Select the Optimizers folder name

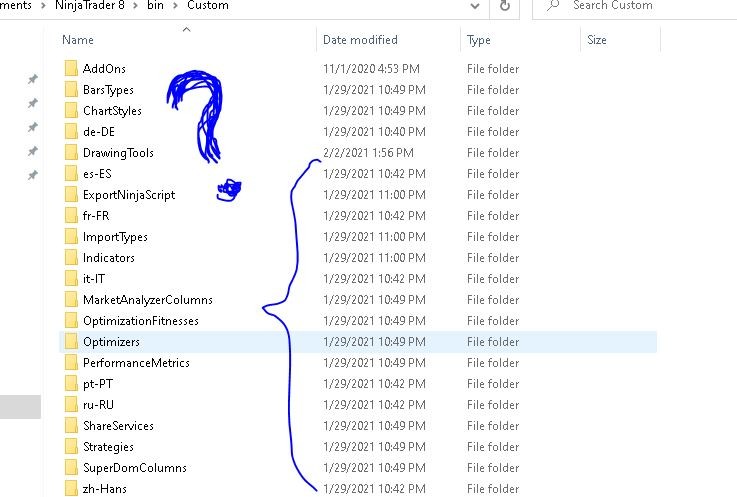pyautogui.click(x=111, y=342)
